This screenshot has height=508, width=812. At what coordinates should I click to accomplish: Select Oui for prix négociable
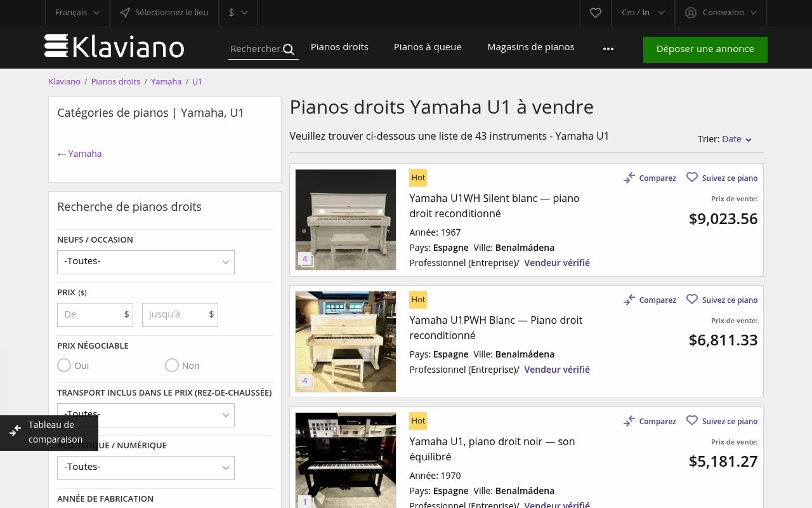64,365
